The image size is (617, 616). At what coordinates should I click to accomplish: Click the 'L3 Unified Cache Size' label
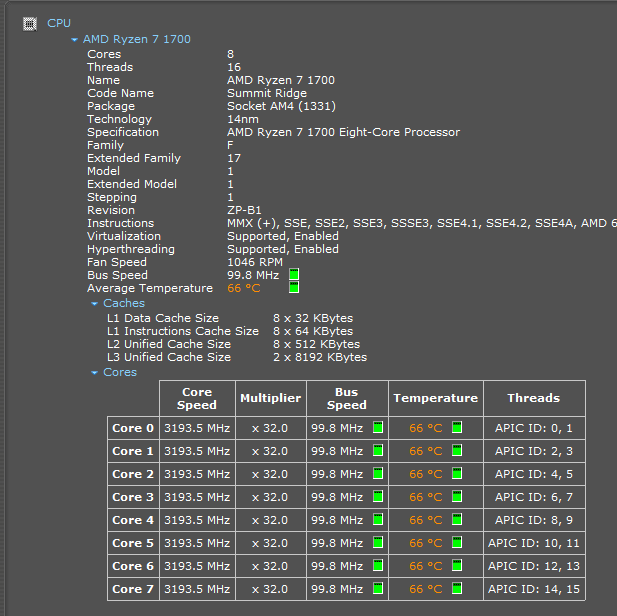[169, 357]
